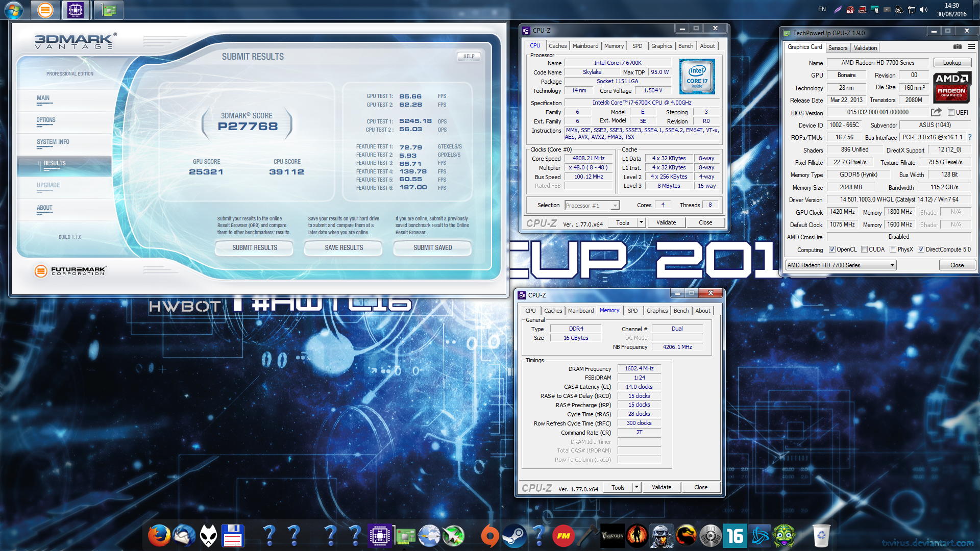Open SPD tab in bottom CPU-Z window
This screenshot has height=551, width=980.
[632, 311]
